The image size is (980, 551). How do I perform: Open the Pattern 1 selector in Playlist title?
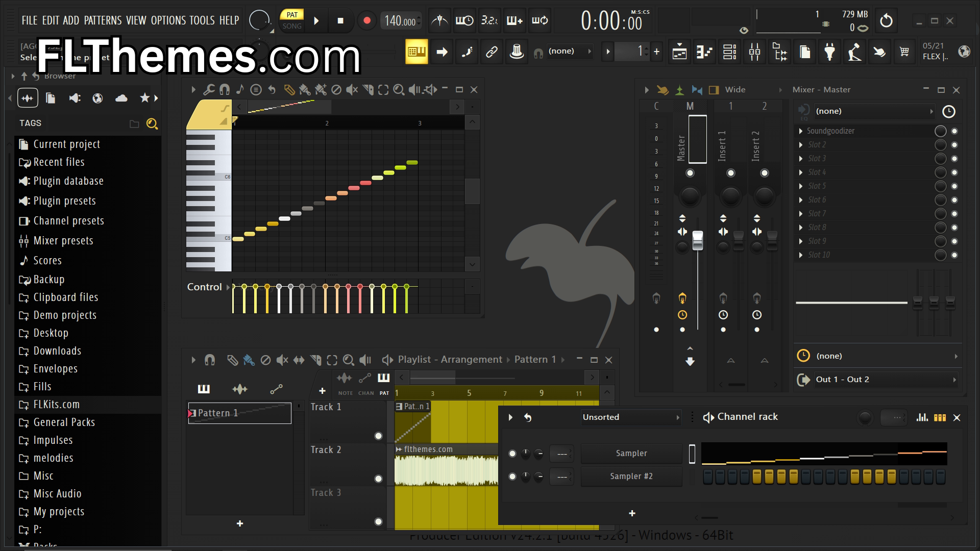pos(540,360)
